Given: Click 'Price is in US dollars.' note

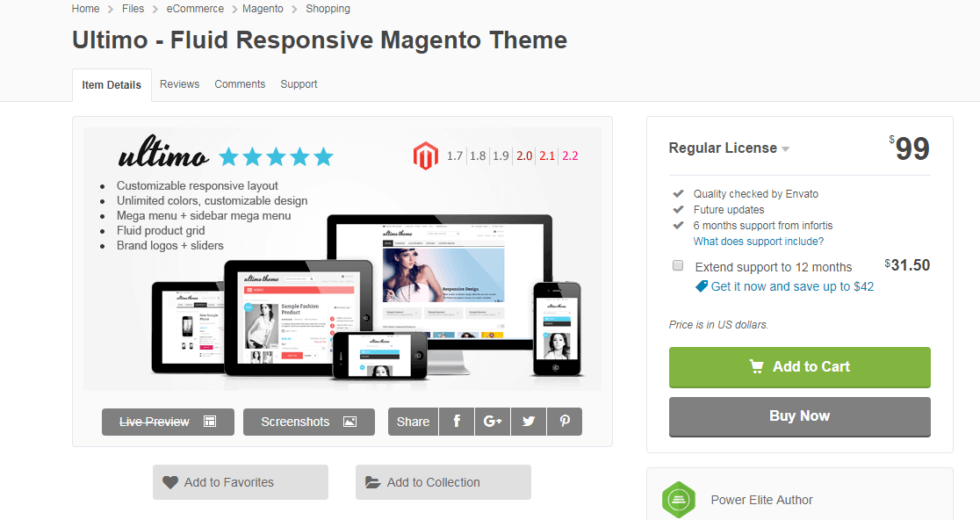Looking at the screenshot, I should point(718,324).
